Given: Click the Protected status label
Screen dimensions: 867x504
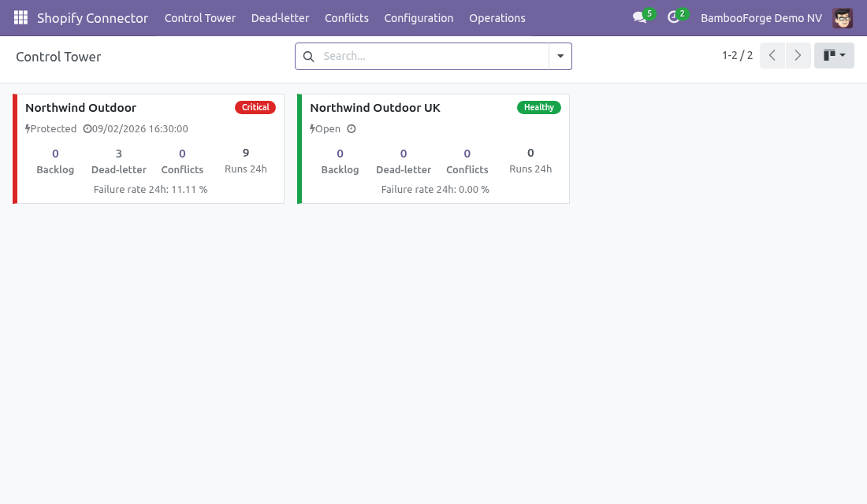Looking at the screenshot, I should pyautogui.click(x=54, y=129).
